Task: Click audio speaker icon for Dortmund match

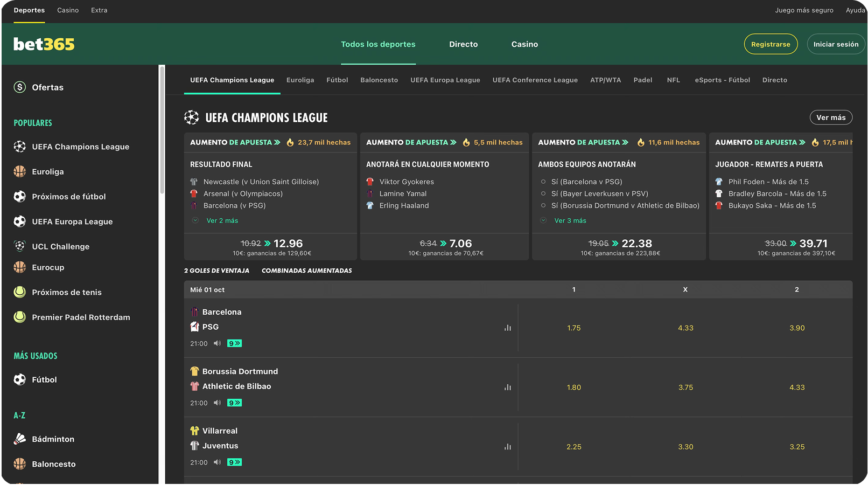Action: [217, 403]
